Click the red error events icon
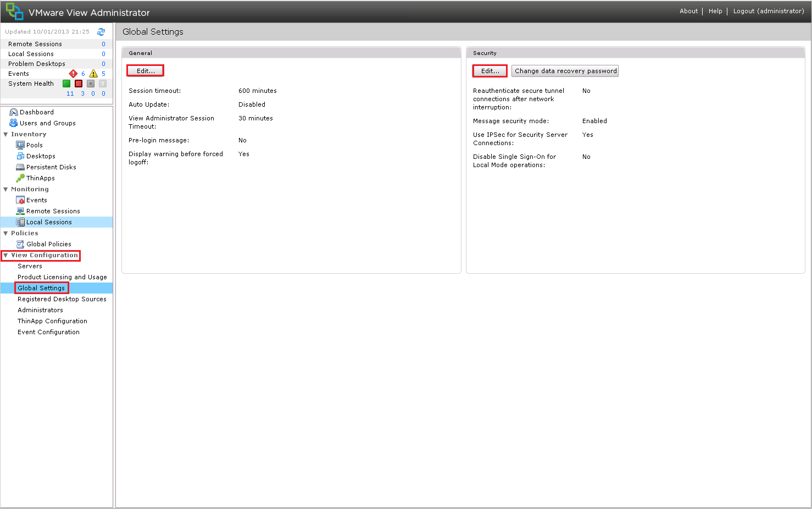Viewport: 812px width, 509px height. pyautogui.click(x=73, y=74)
